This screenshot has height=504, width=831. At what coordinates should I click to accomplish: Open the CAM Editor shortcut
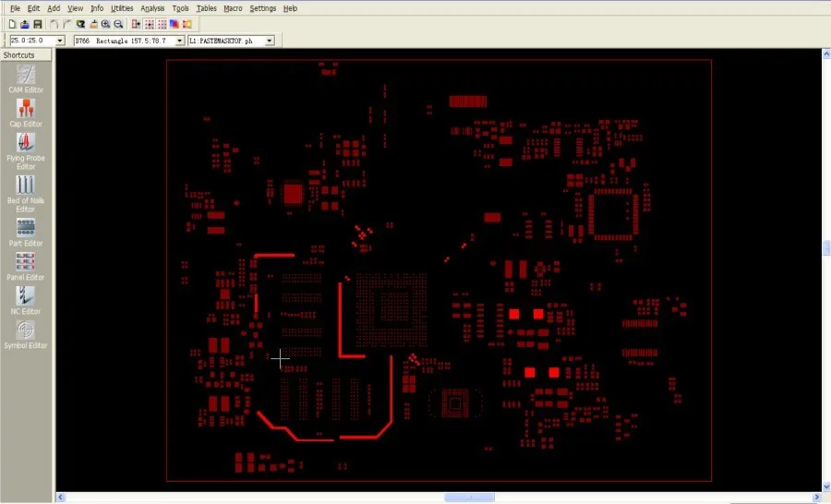tap(26, 77)
